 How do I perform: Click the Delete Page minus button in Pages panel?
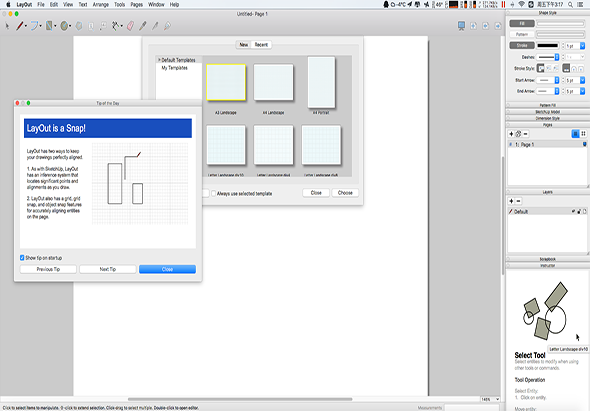click(x=526, y=134)
